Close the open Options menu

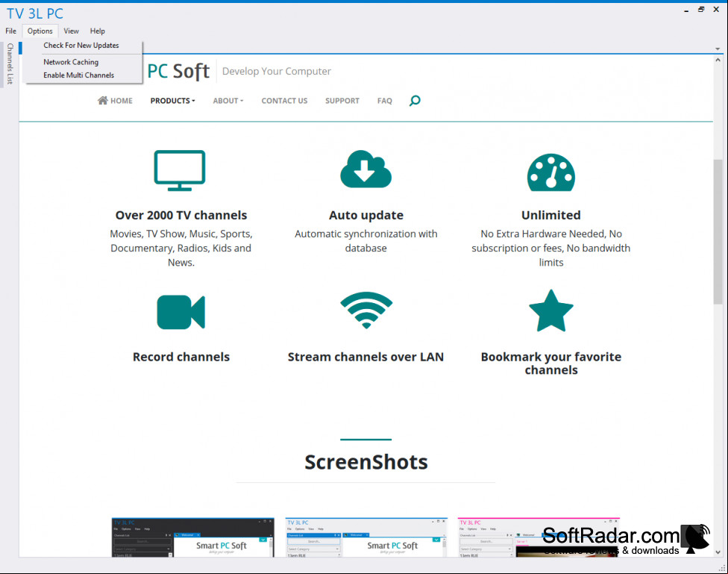[x=40, y=31]
